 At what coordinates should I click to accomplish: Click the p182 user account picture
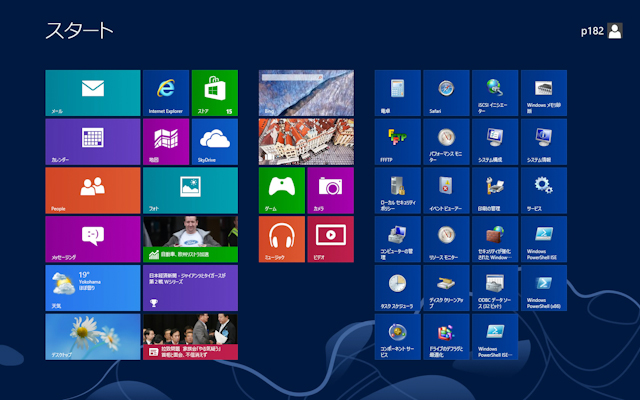tap(615, 31)
